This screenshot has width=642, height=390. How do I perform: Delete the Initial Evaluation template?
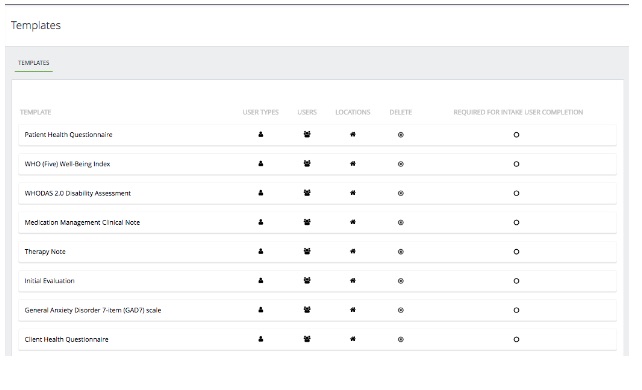point(400,281)
